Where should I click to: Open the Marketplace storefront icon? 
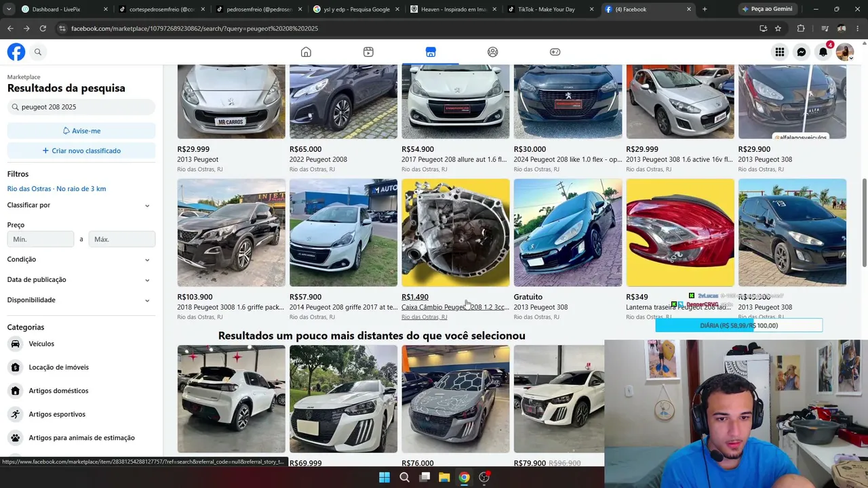point(431,52)
